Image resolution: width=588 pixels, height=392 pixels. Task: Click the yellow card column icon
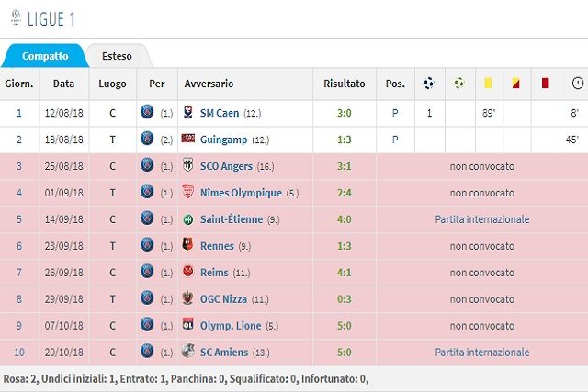click(x=488, y=83)
